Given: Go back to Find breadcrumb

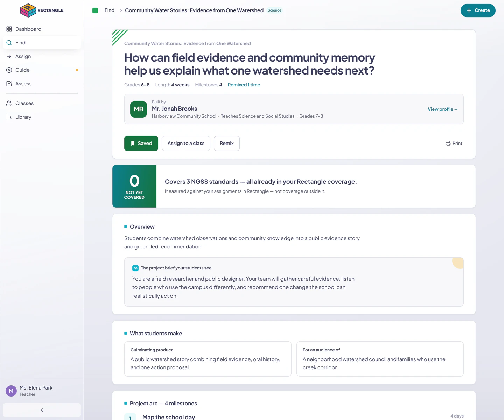Looking at the screenshot, I should click(x=110, y=10).
